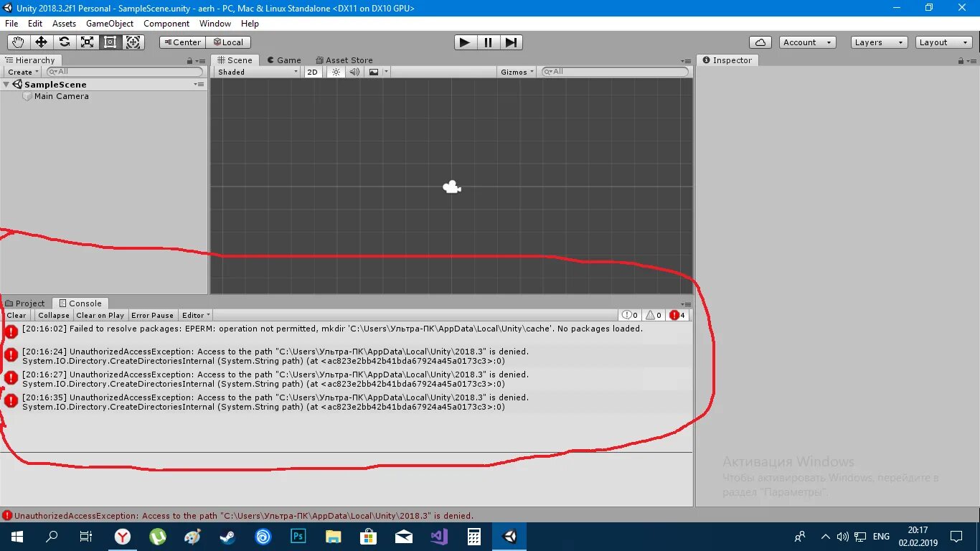Open Steam from the taskbar
980x551 pixels.
click(228, 537)
